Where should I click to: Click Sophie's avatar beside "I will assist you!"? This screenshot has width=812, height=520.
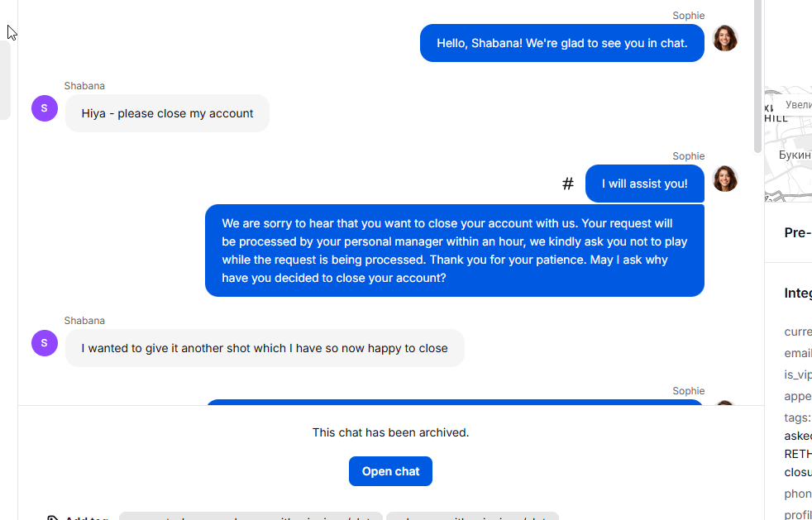(x=725, y=179)
